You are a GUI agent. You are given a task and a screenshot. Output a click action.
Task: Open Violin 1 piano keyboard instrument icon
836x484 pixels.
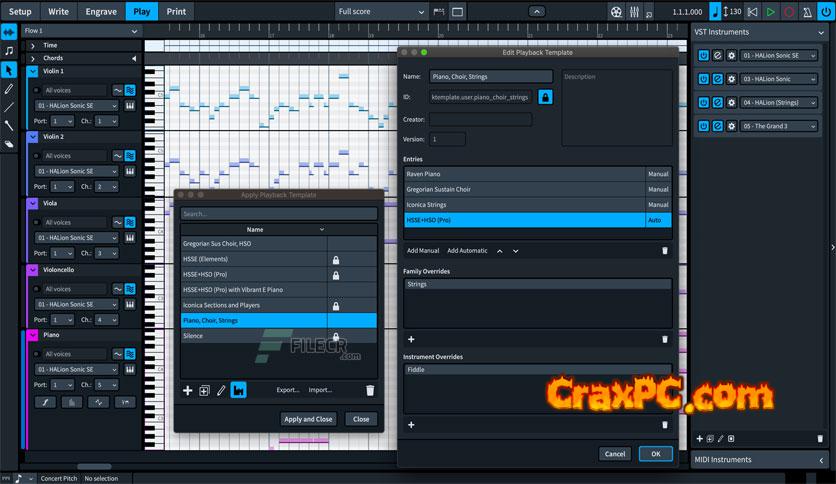click(x=129, y=105)
